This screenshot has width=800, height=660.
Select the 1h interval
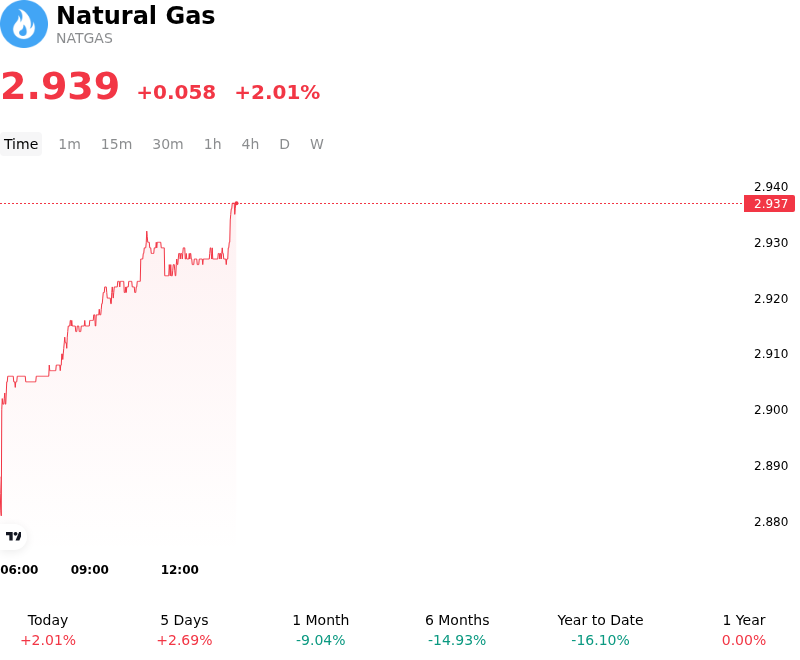tap(213, 144)
